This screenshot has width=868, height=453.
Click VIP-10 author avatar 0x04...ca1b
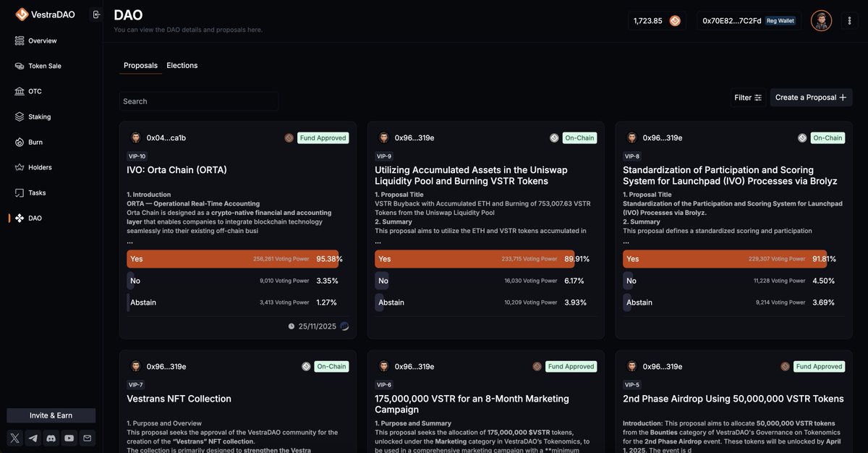[135, 137]
